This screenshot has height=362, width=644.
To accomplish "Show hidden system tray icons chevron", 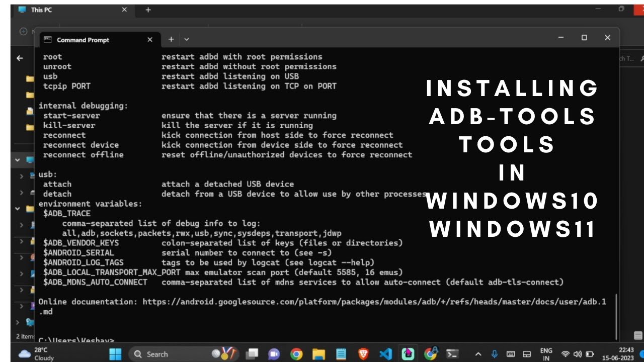I will tap(478, 354).
